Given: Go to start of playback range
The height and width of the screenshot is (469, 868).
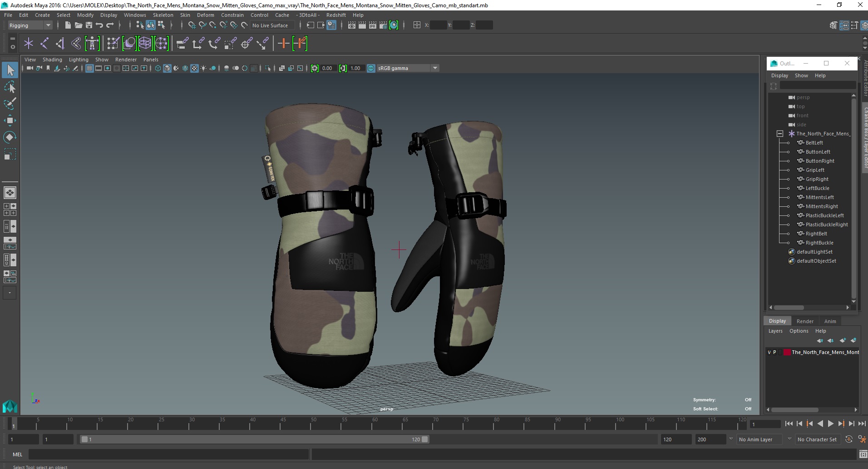Looking at the screenshot, I should pyautogui.click(x=789, y=424).
